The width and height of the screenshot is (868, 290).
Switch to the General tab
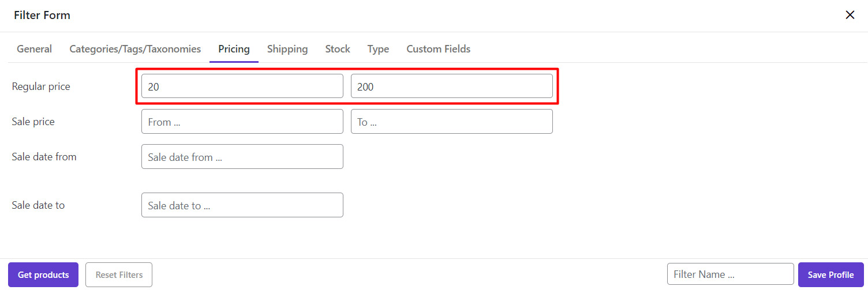(x=34, y=49)
